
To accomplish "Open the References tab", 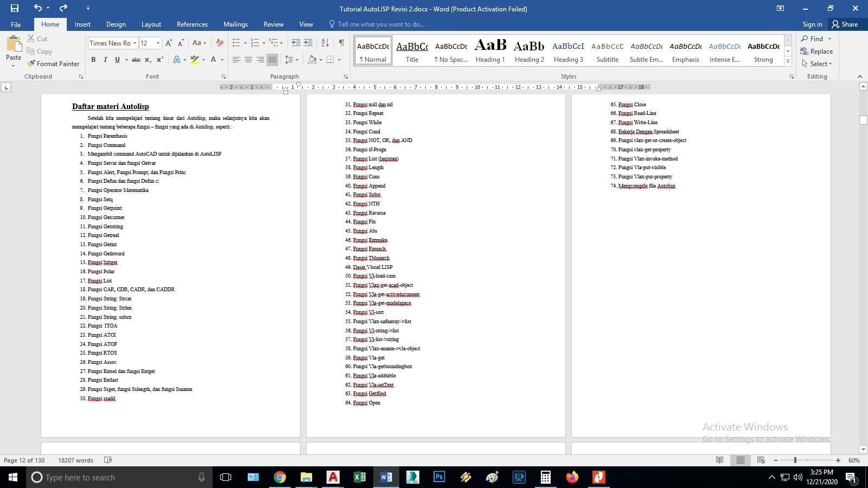I will click(192, 24).
